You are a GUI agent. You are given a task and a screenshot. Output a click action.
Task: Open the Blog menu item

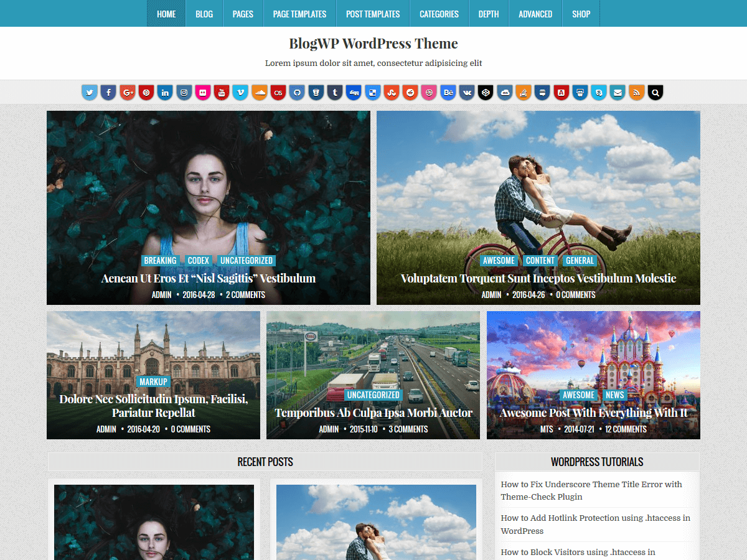204,14
